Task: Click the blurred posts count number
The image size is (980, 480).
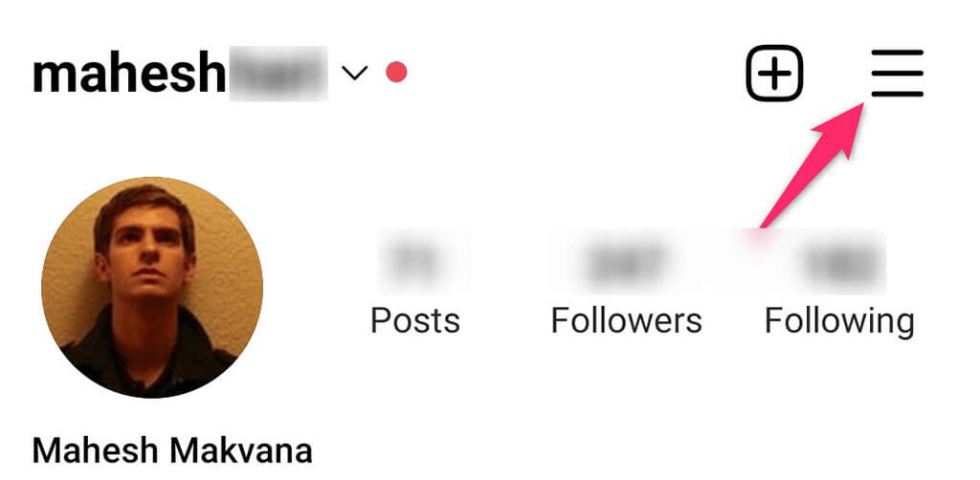Action: 415,261
